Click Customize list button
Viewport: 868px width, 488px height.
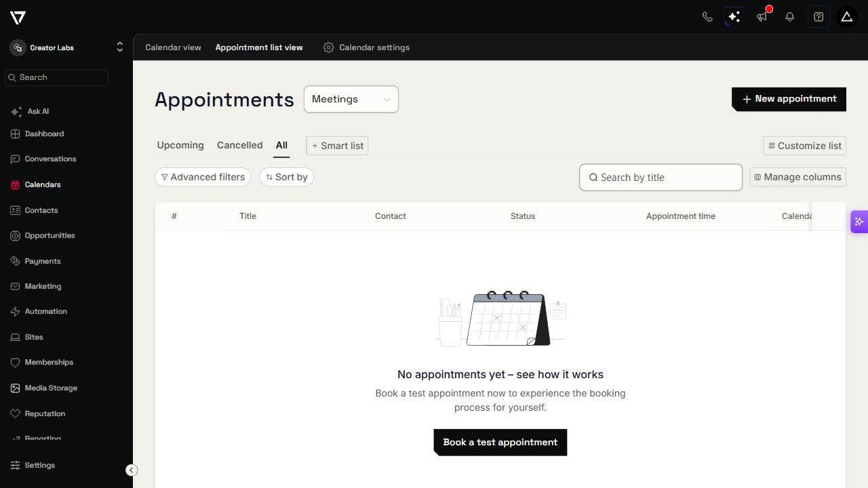(x=804, y=146)
